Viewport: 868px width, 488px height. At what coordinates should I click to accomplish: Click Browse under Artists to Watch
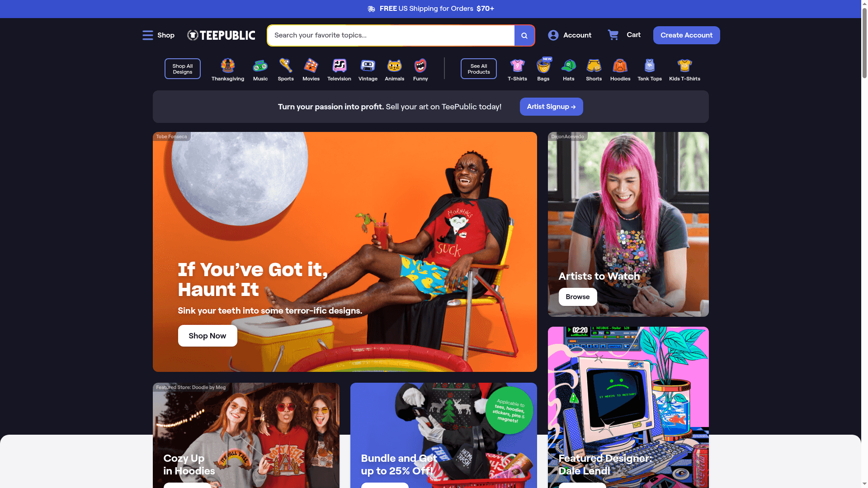[x=577, y=296]
